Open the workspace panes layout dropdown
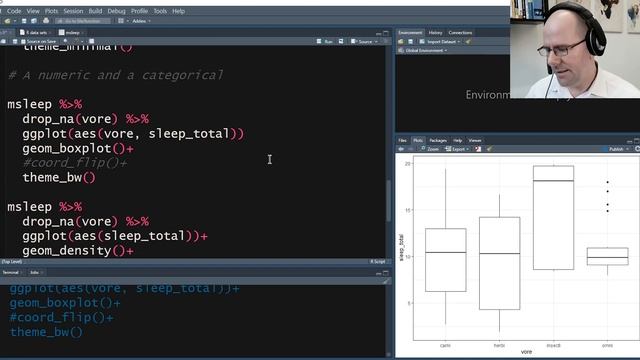This screenshot has width=640, height=360. coord(123,21)
